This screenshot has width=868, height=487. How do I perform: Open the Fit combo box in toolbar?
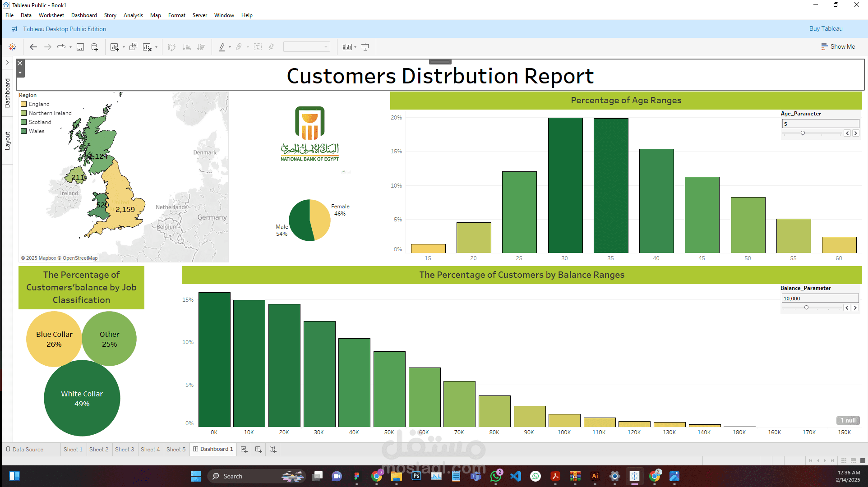(306, 47)
